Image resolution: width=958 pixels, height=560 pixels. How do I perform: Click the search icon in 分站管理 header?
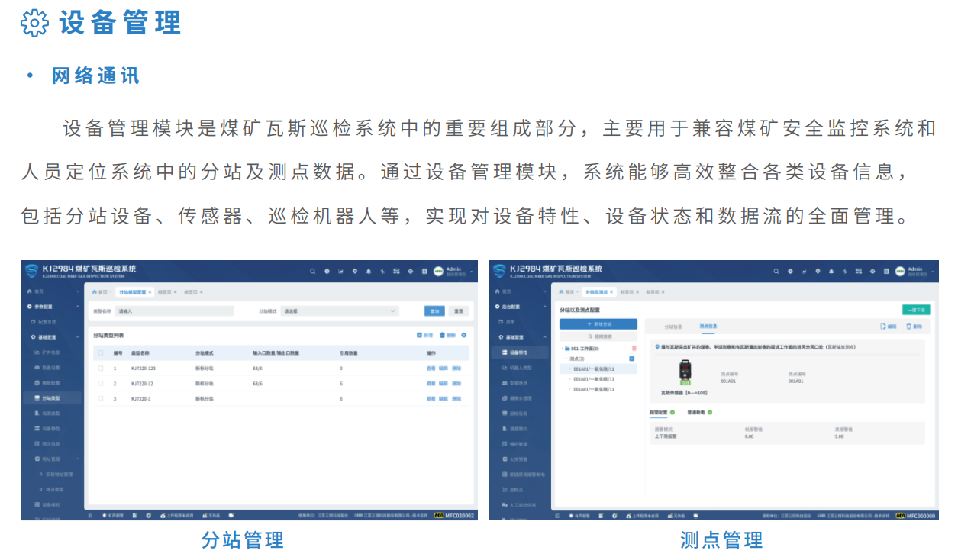313,271
